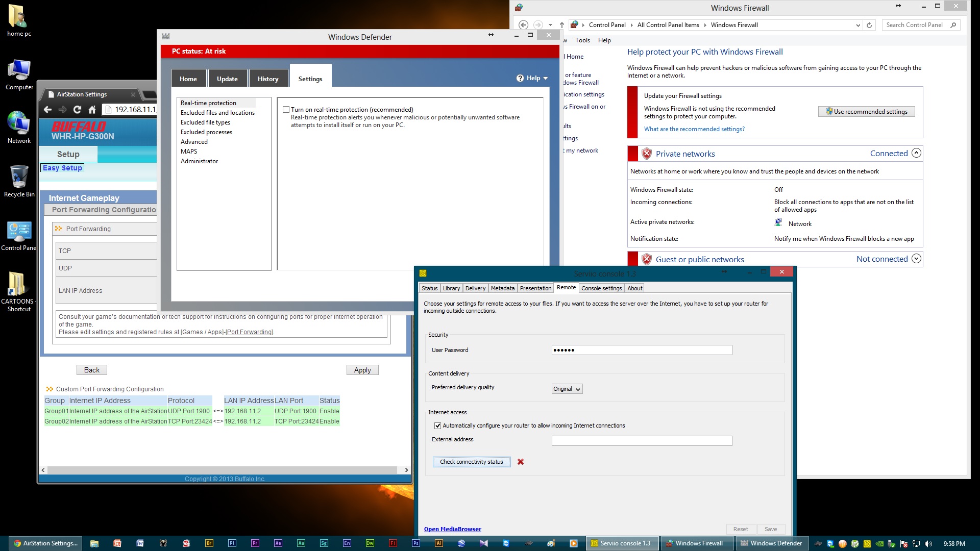Open File Explorer from the taskbar

click(94, 543)
